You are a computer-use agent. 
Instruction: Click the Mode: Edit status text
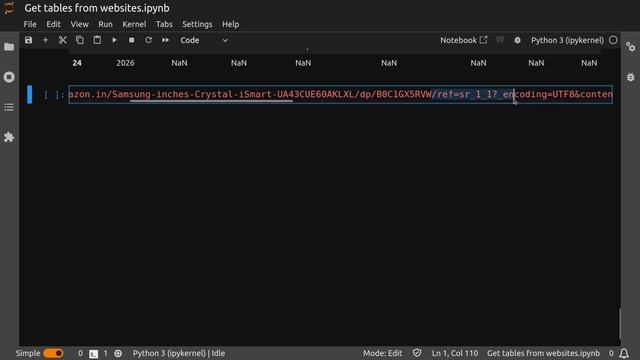click(x=382, y=353)
